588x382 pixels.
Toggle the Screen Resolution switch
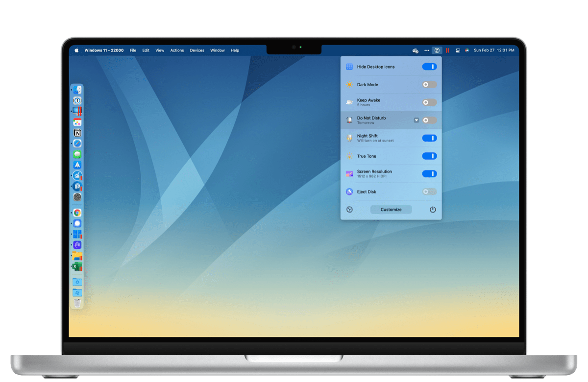click(x=430, y=174)
